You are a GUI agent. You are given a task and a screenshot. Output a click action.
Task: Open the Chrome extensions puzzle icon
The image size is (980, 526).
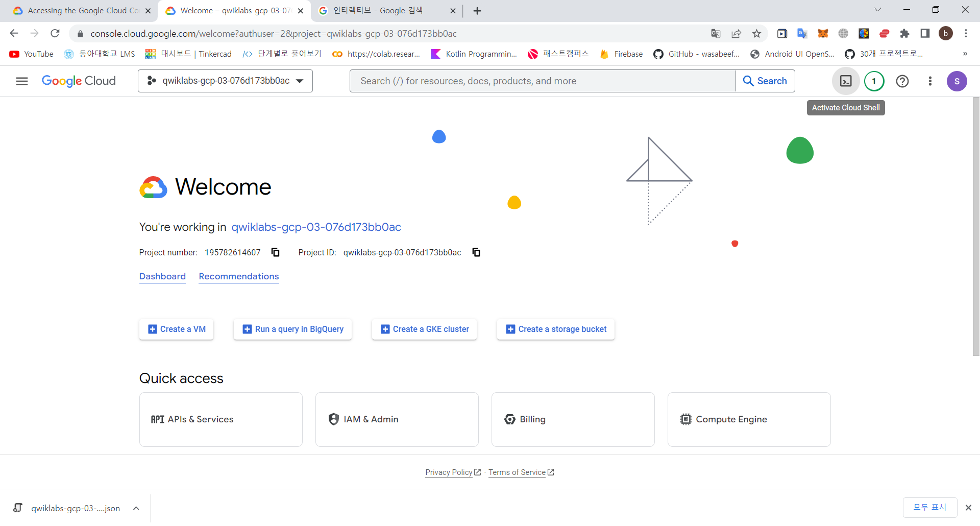pos(904,34)
